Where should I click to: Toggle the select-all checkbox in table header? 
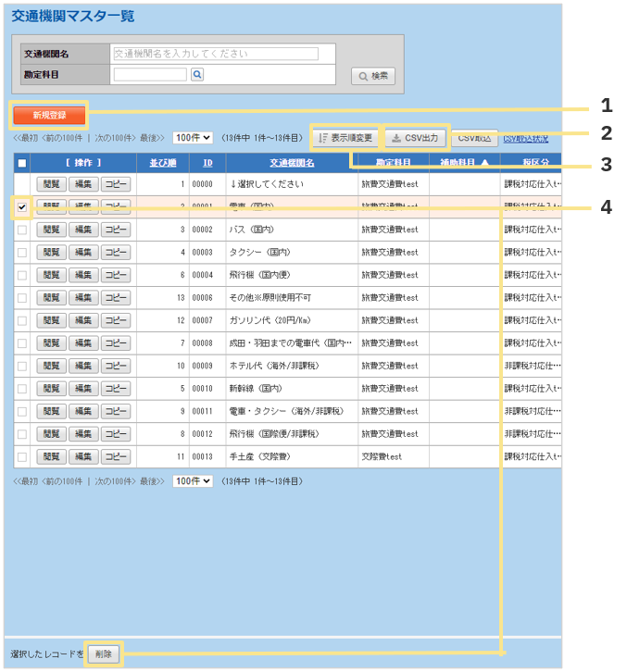tap(22, 163)
